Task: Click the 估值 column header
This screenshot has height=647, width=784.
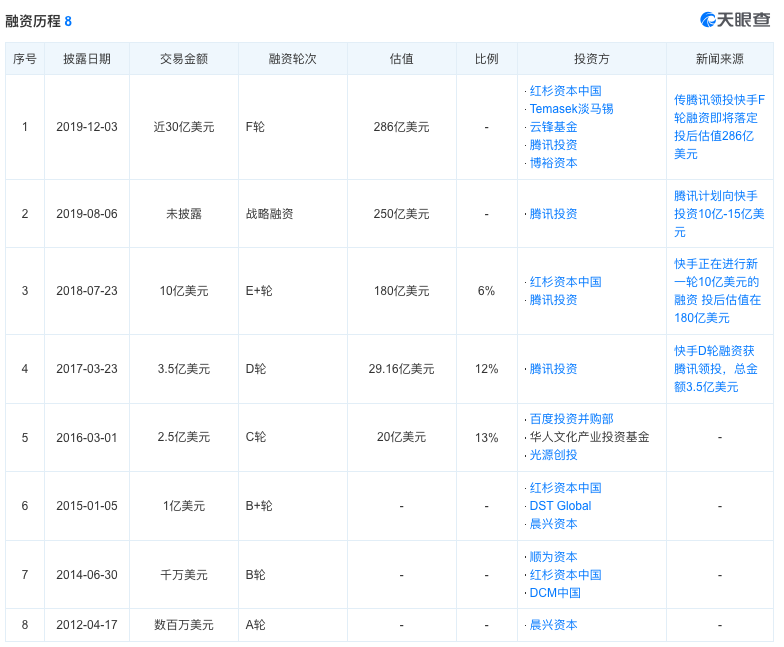Action: point(402,59)
